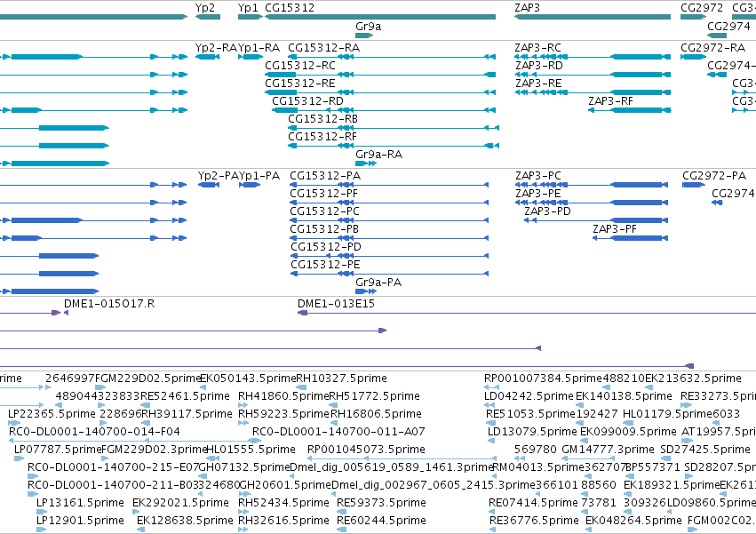Select the LP07787.5prime EST label
Image resolution: width=756 pixels, height=534 pixels.
click(x=58, y=450)
